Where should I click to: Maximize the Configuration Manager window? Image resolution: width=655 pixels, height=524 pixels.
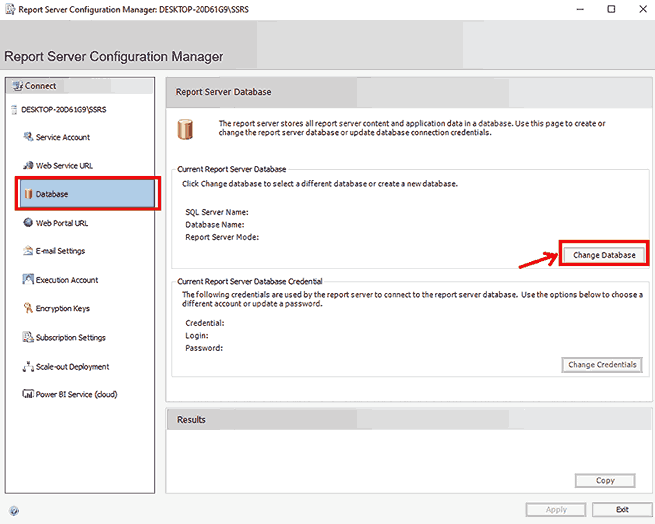pyautogui.click(x=610, y=9)
